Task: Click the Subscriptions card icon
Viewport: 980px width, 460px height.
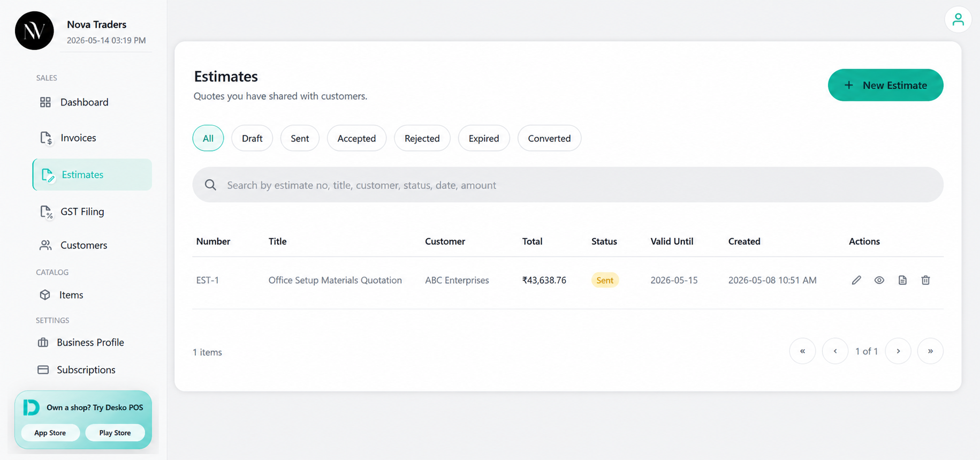Action: tap(43, 369)
